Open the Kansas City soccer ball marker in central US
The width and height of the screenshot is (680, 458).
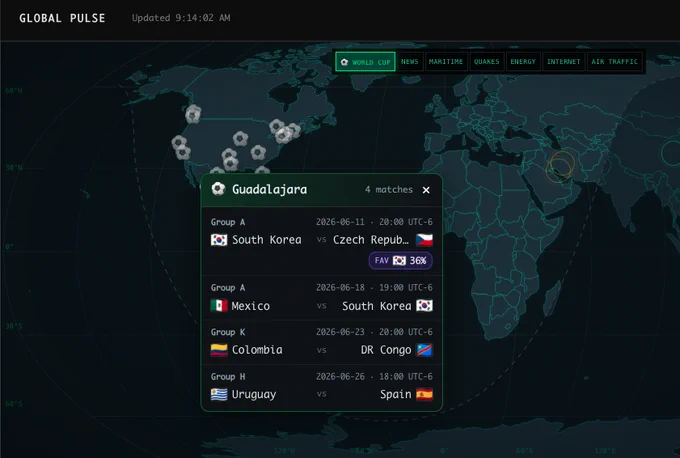[x=240, y=139]
